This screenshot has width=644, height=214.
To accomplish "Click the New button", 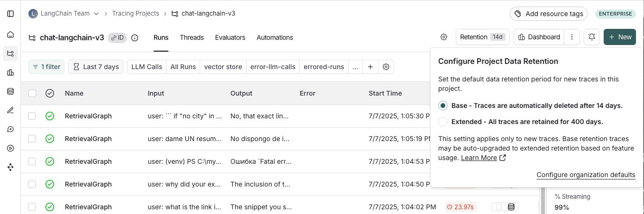I will [x=620, y=37].
